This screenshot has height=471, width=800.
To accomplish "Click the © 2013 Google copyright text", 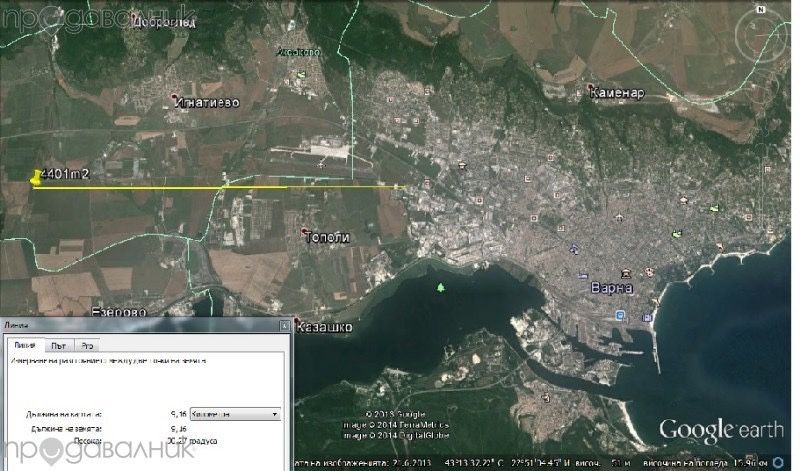I will [395, 414].
